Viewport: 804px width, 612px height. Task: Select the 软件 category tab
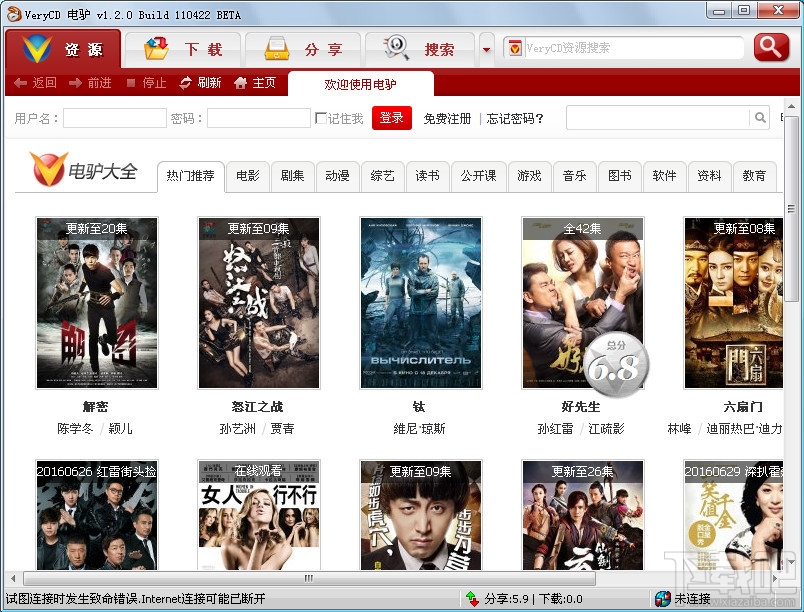click(664, 176)
